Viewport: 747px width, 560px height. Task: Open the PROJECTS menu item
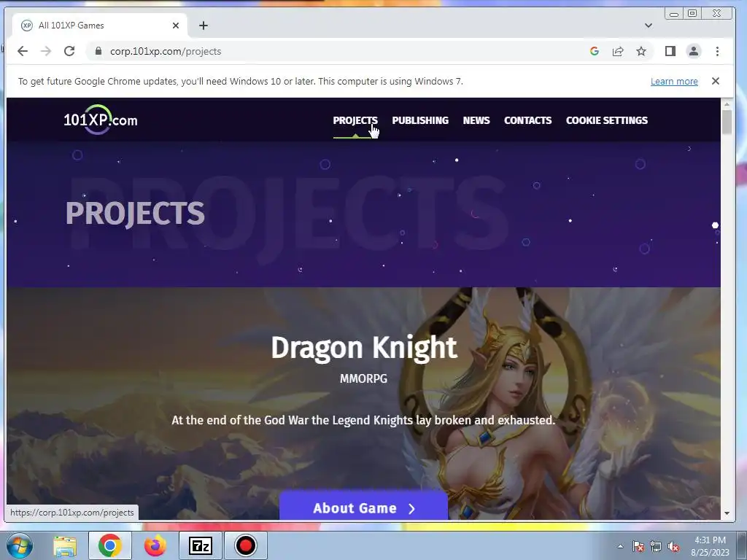pos(355,120)
